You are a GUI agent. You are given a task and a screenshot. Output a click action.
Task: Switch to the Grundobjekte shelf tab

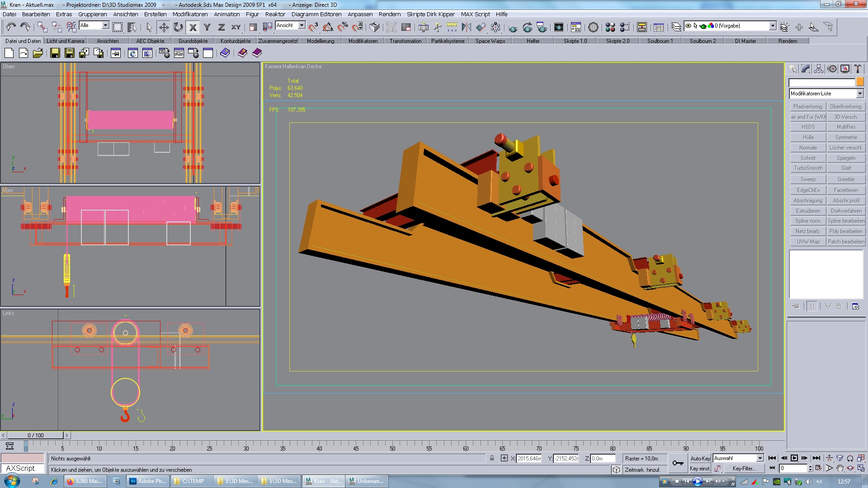coord(193,41)
